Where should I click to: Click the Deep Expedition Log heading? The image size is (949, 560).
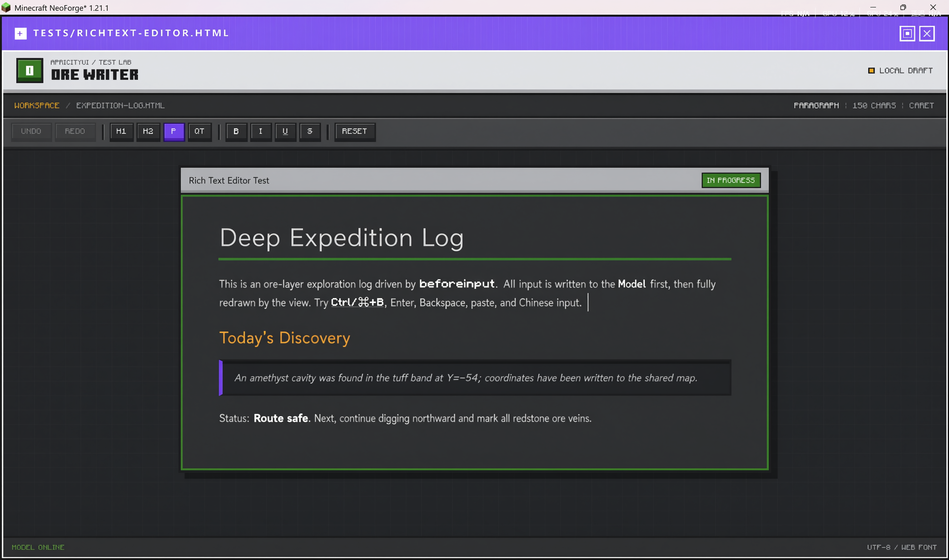pyautogui.click(x=341, y=238)
